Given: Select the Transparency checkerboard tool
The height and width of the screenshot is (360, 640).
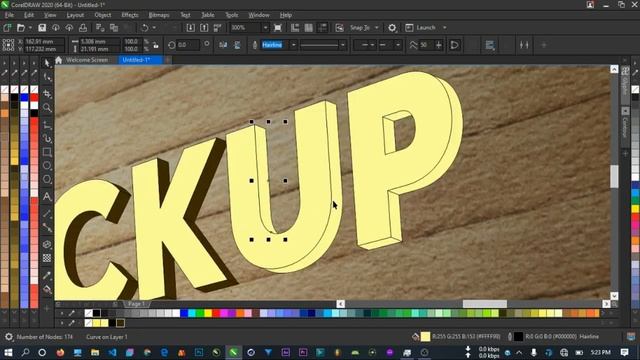Looking at the screenshot, I should coord(47,258).
